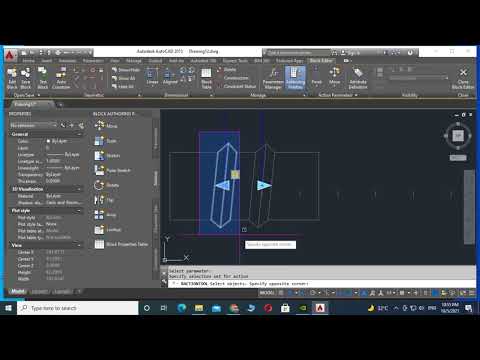Open the Parameters Manager

coord(273,78)
